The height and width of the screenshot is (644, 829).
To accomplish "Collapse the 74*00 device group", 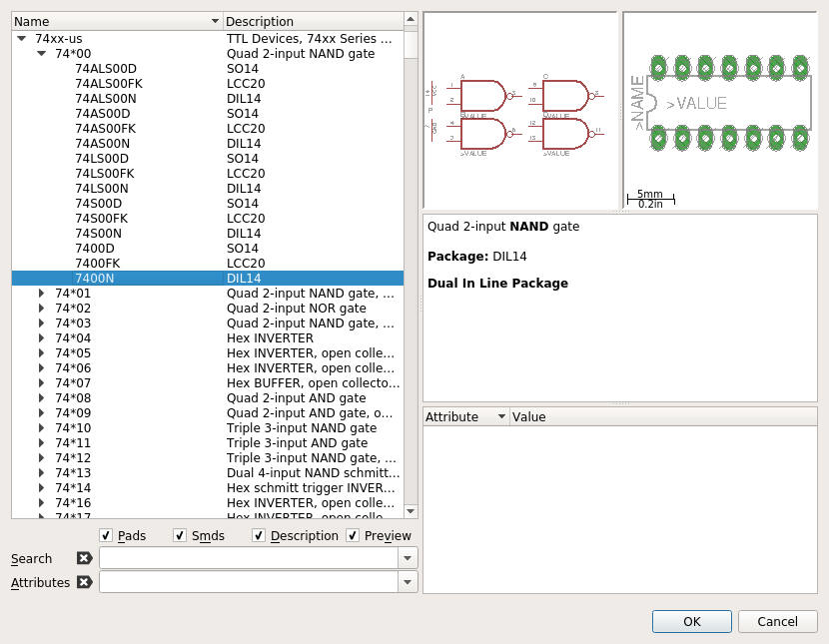I will (41, 53).
